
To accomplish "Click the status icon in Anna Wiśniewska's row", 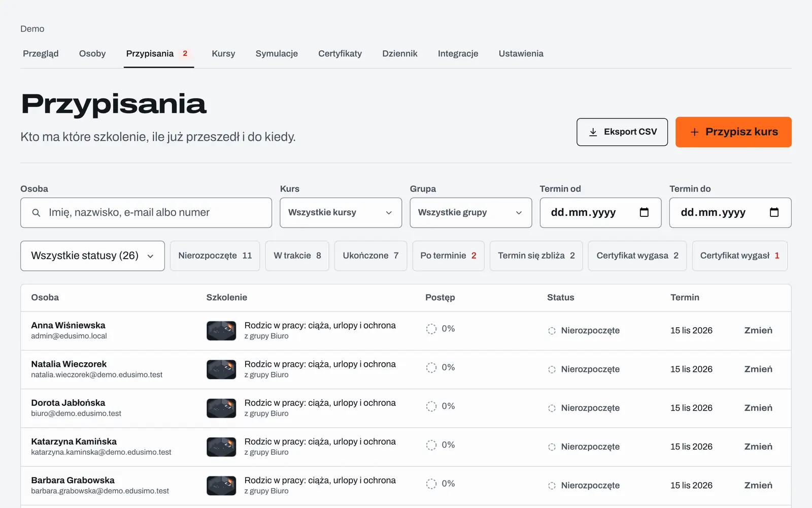I will point(552,331).
